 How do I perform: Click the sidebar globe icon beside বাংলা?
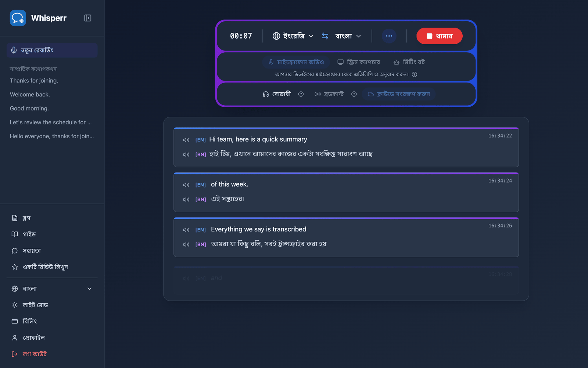point(15,289)
